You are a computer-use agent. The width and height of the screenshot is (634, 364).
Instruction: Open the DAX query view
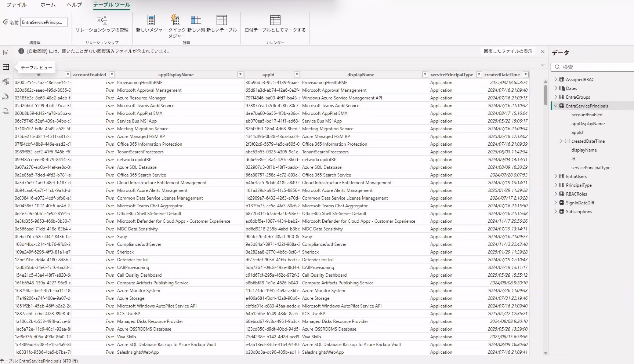tap(6, 96)
